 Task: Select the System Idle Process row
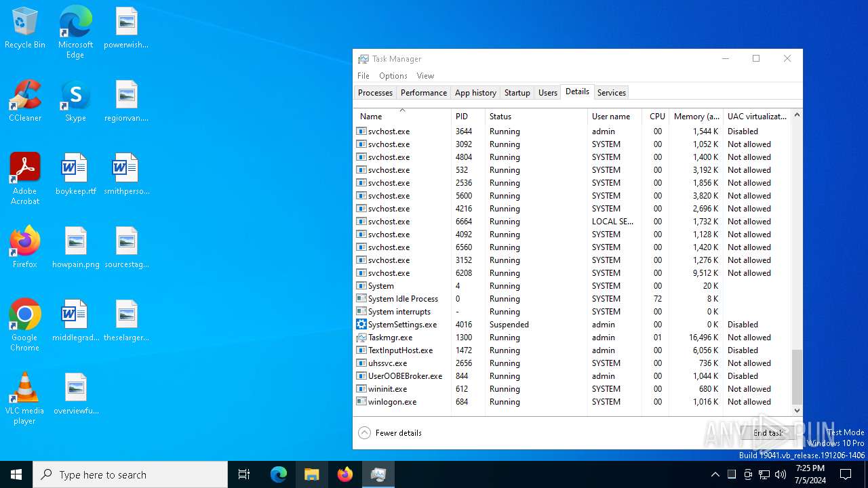[x=572, y=299]
